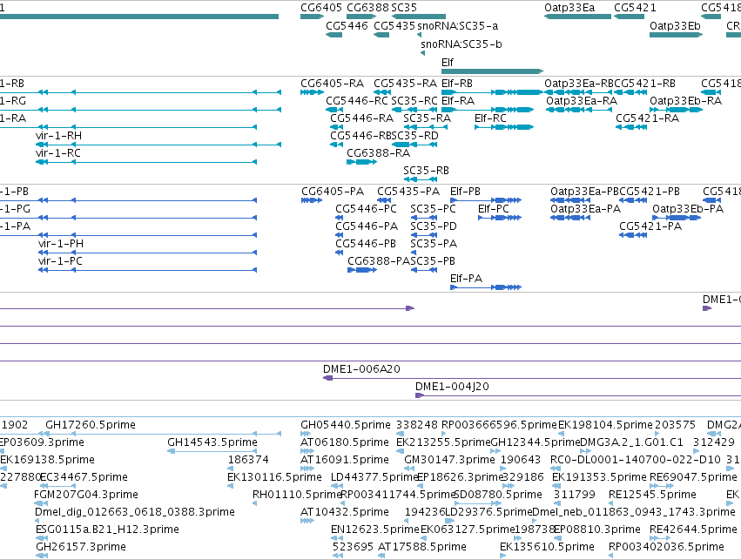Open the Elf gene label
The image size is (741, 560).
[x=448, y=63]
